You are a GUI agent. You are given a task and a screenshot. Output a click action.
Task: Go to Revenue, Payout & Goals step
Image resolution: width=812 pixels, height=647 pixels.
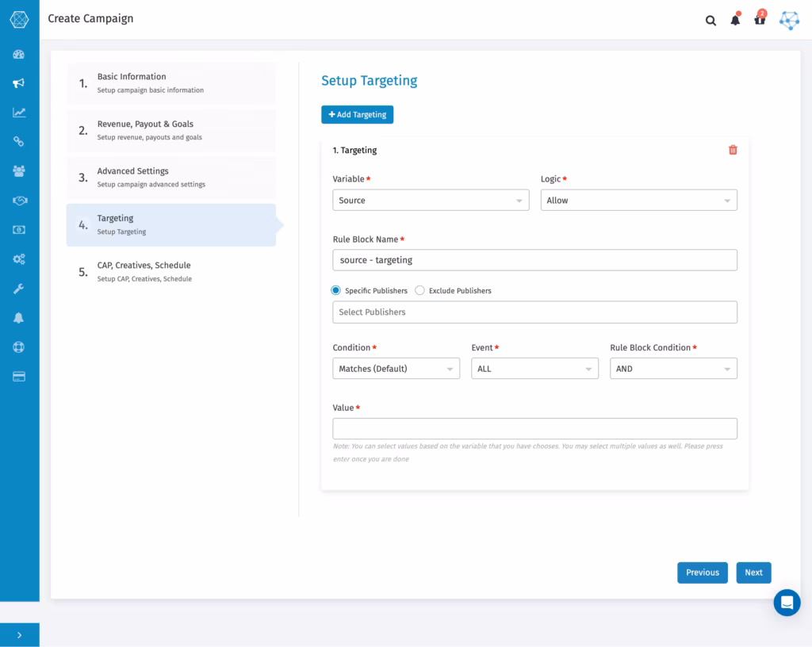171,131
